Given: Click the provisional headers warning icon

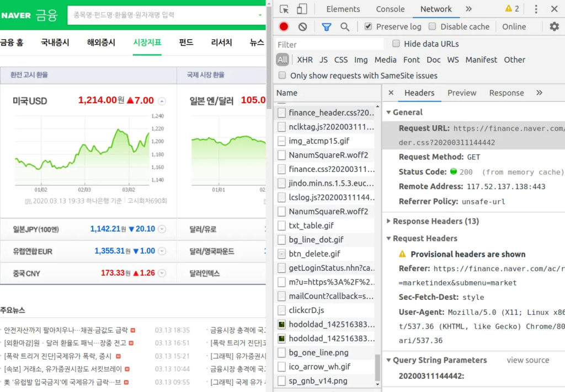Looking at the screenshot, I should pos(402,254).
